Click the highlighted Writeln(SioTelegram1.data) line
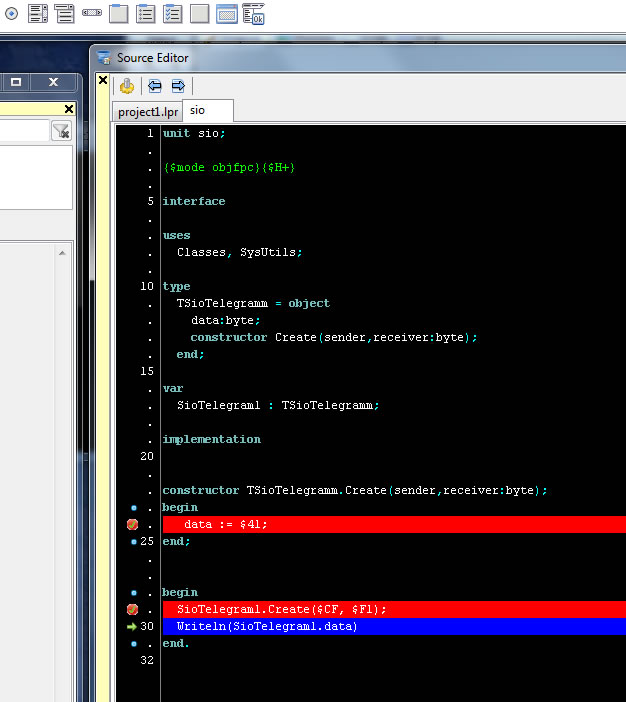Screen dimensions: 626x702 pyautogui.click(x=267, y=626)
